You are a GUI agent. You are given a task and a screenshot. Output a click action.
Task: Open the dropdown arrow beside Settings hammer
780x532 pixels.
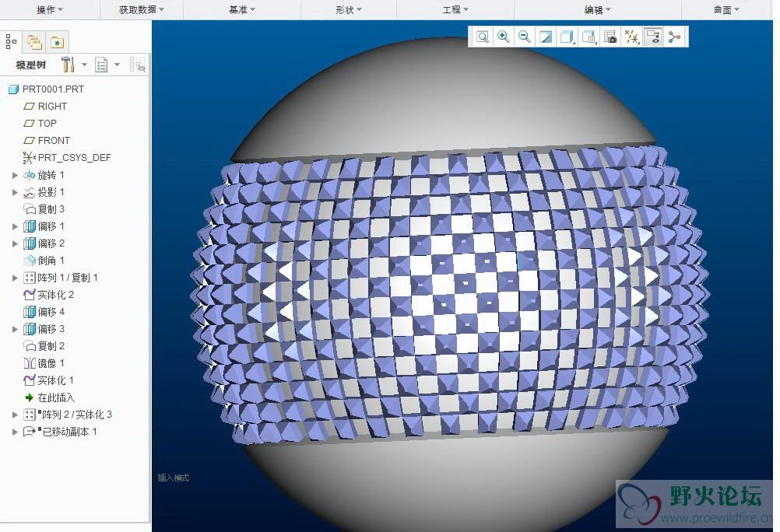84,65
